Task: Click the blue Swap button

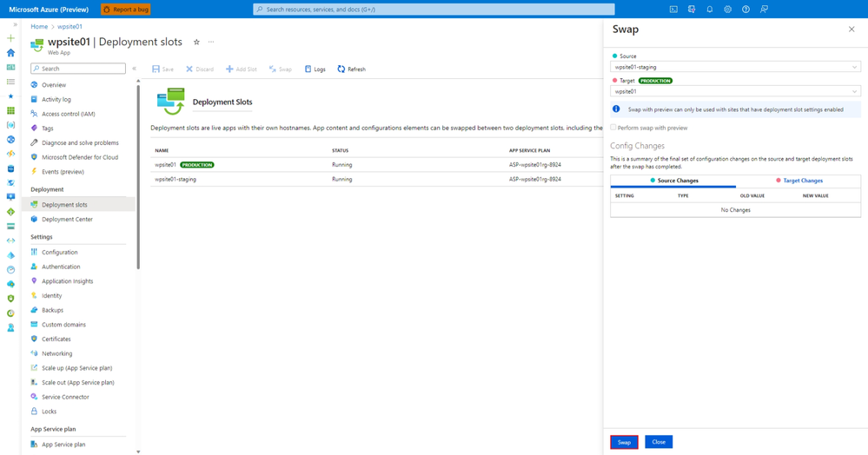Action: 624,442
